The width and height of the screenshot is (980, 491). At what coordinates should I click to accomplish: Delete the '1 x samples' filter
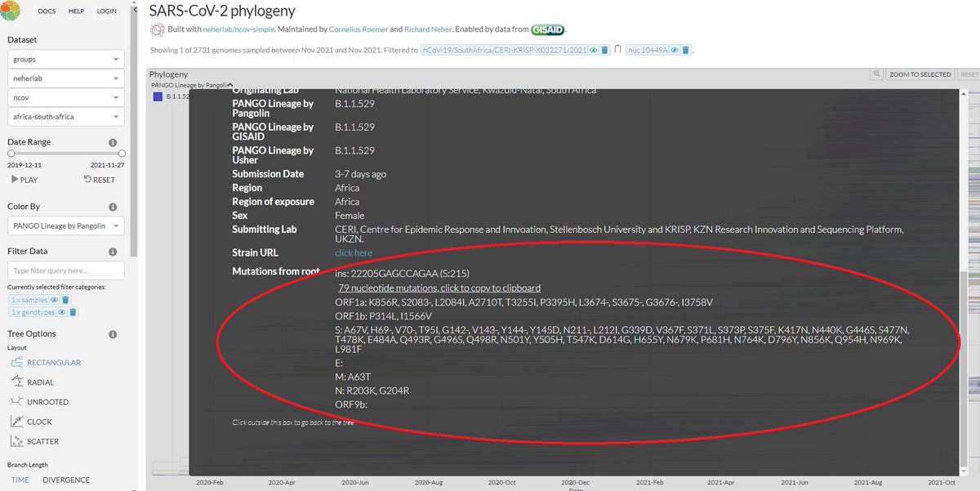[66, 300]
